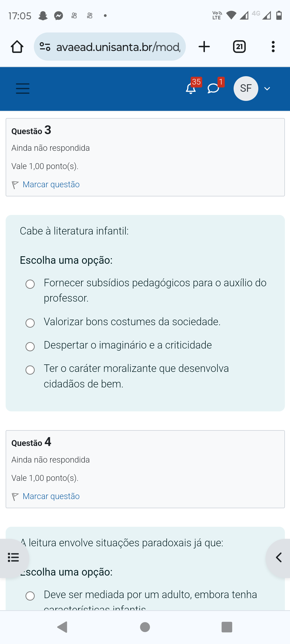
Task: Open the browser three-dot menu
Action: pos(273,47)
